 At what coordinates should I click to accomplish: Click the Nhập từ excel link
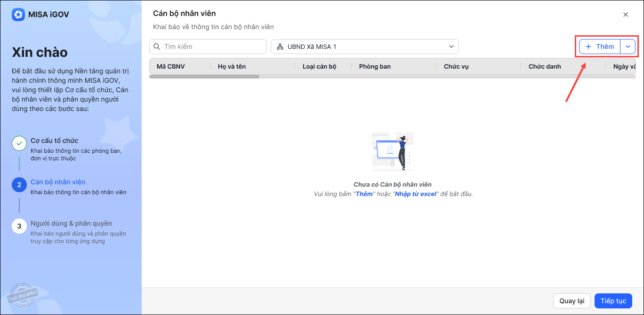[x=416, y=194]
